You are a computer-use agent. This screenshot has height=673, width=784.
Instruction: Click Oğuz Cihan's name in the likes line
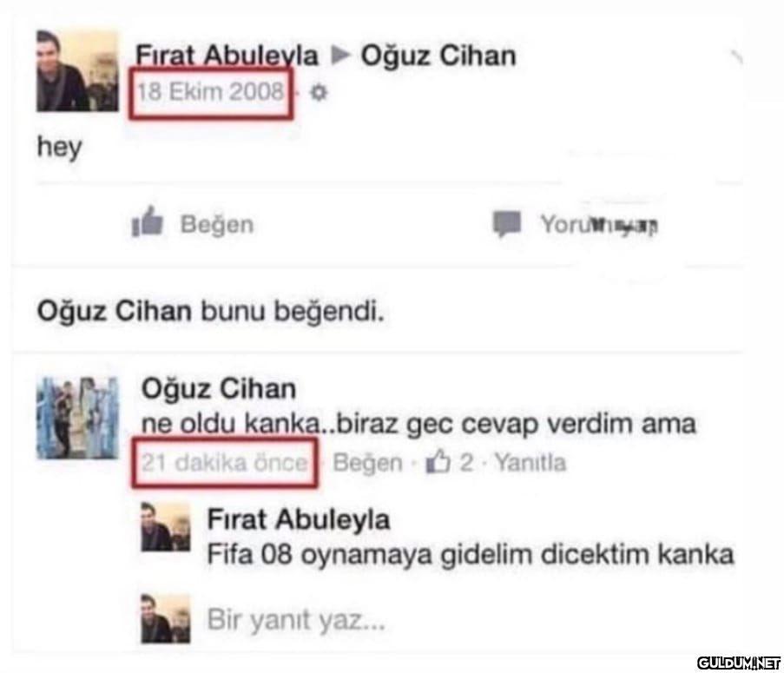pos(115,311)
